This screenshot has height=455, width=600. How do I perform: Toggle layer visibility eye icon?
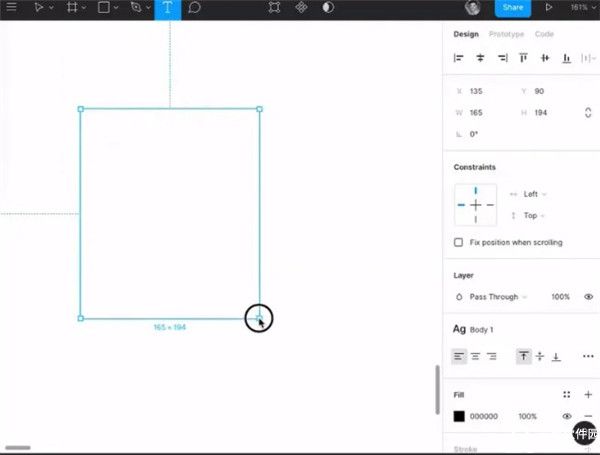point(587,297)
